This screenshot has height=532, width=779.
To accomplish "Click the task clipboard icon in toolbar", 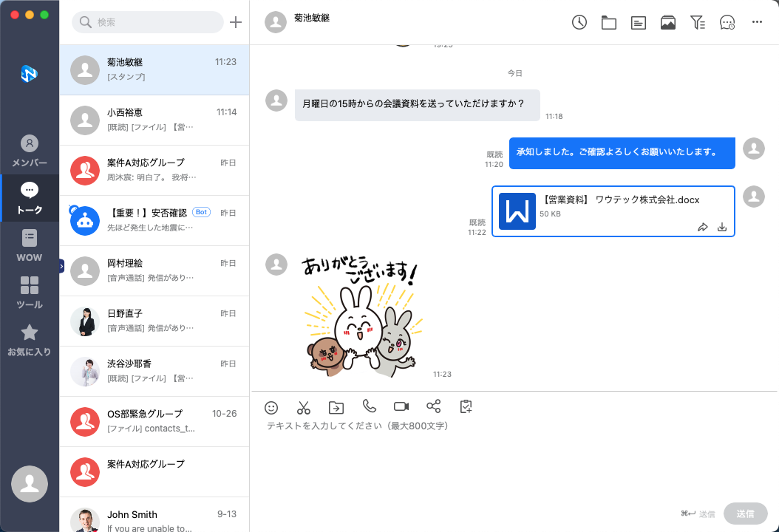I will pos(466,406).
